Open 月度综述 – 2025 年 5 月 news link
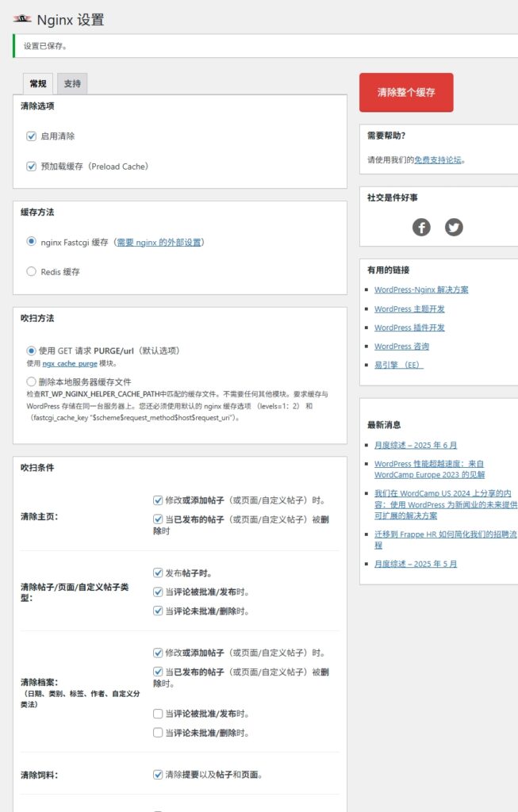The height and width of the screenshot is (812, 518). [416, 564]
